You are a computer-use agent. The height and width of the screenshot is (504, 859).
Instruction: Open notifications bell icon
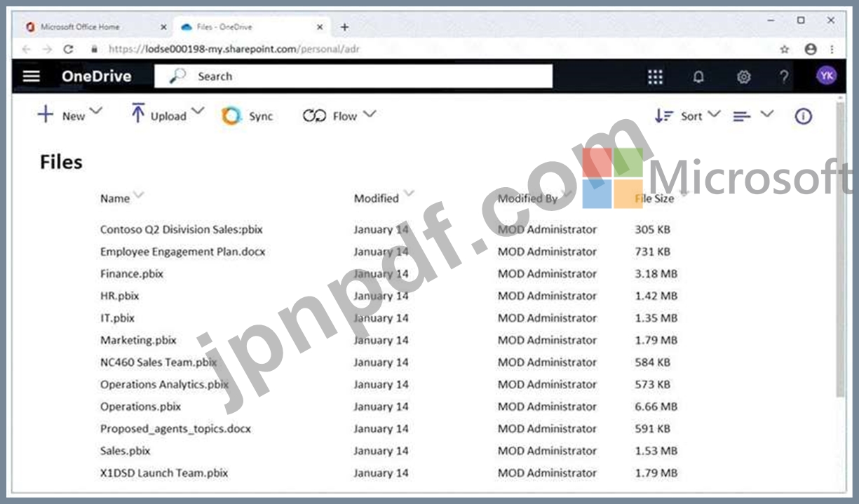[x=698, y=77]
